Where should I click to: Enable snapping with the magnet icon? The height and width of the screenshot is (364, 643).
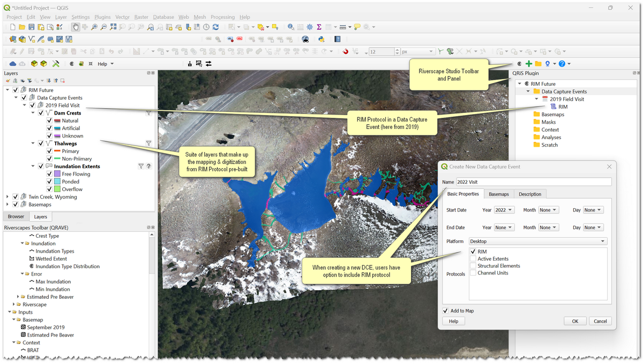[x=346, y=51]
